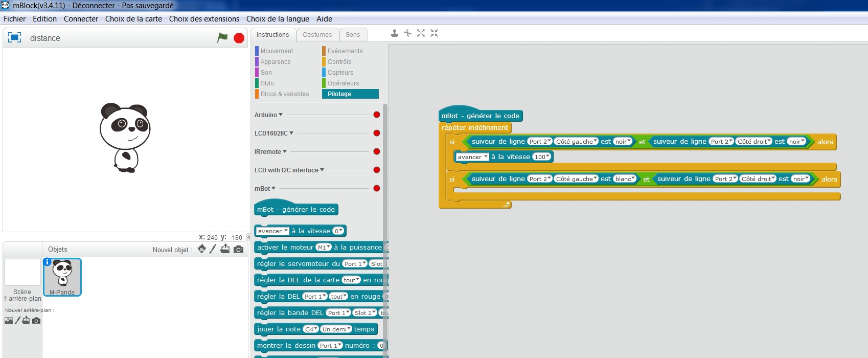
Task: Select the Capteurs block category
Action: pyautogui.click(x=340, y=73)
